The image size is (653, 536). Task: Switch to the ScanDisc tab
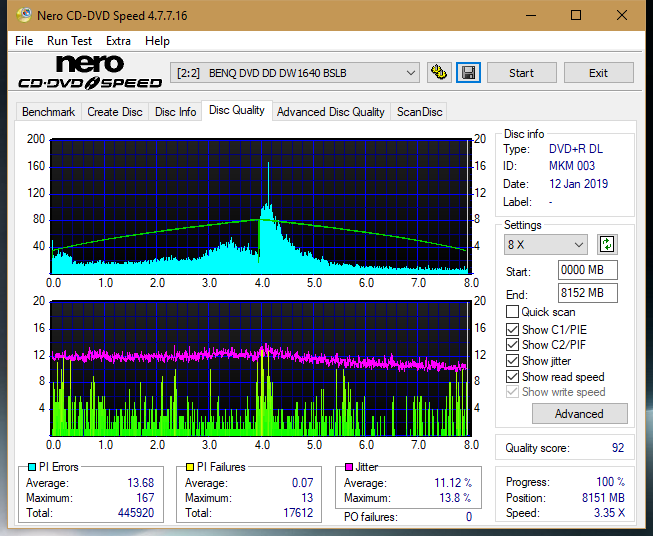click(x=419, y=112)
